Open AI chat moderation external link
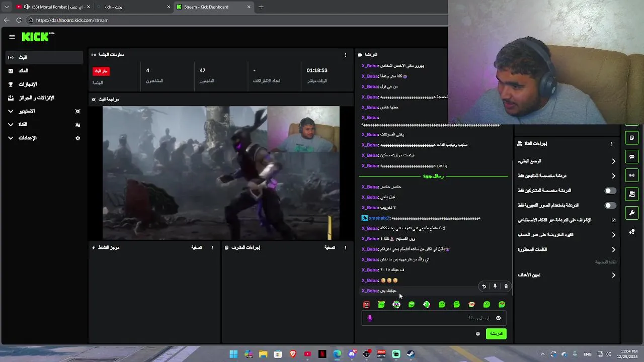The height and width of the screenshot is (362, 644). [613, 220]
